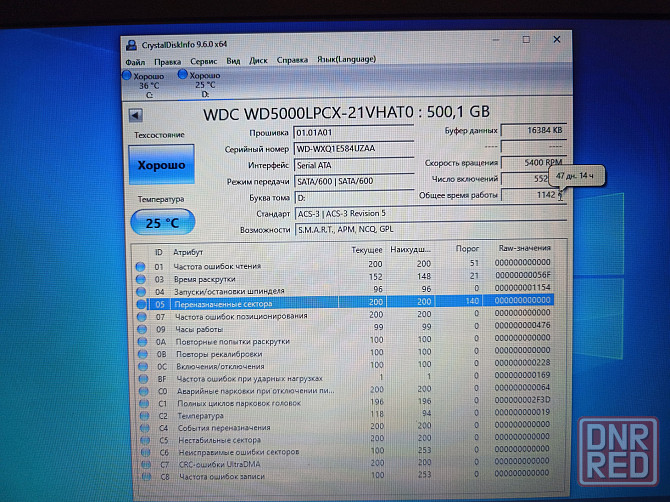This screenshot has width=670, height=502.
Task: Click raw value 000000002F3D
Action: coord(523,400)
